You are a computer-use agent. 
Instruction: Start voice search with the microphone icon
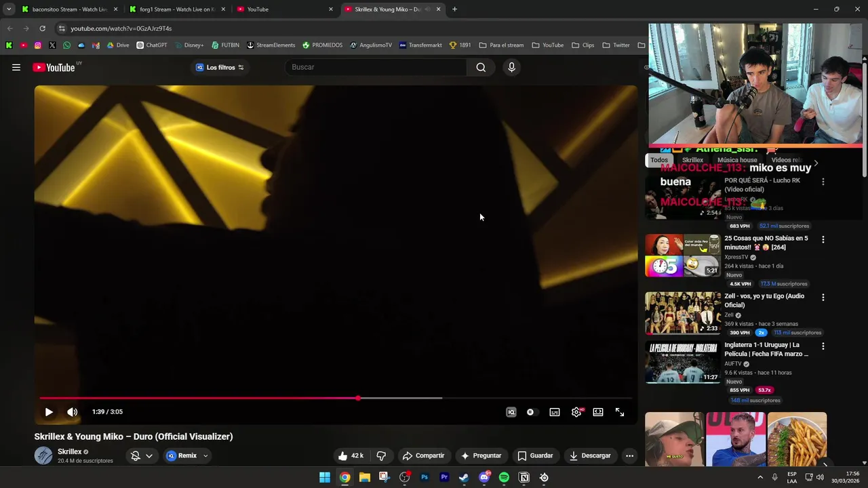tap(511, 67)
